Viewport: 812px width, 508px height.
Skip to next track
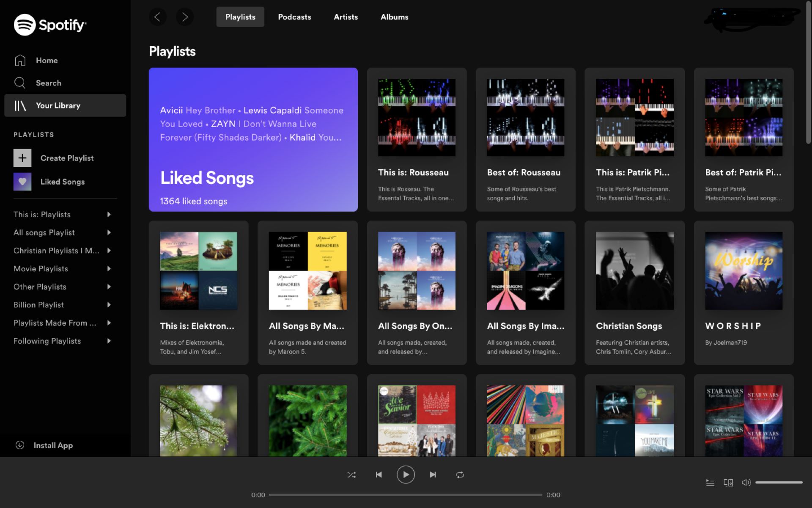[433, 475]
